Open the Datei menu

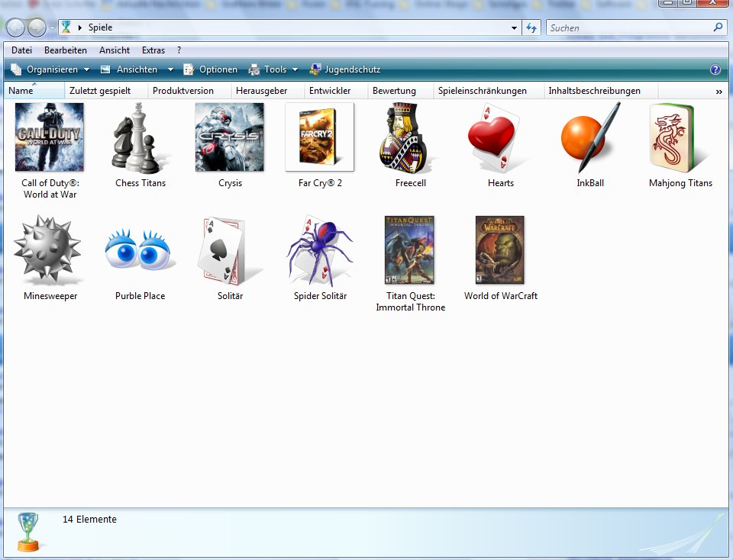(21, 50)
